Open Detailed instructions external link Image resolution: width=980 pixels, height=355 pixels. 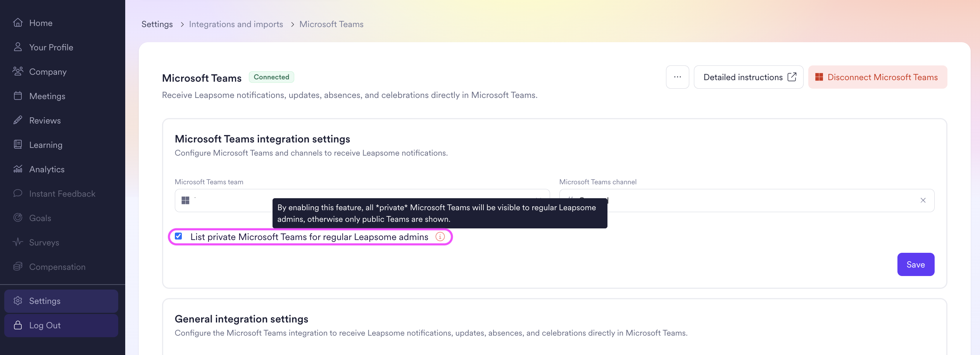coord(748,77)
